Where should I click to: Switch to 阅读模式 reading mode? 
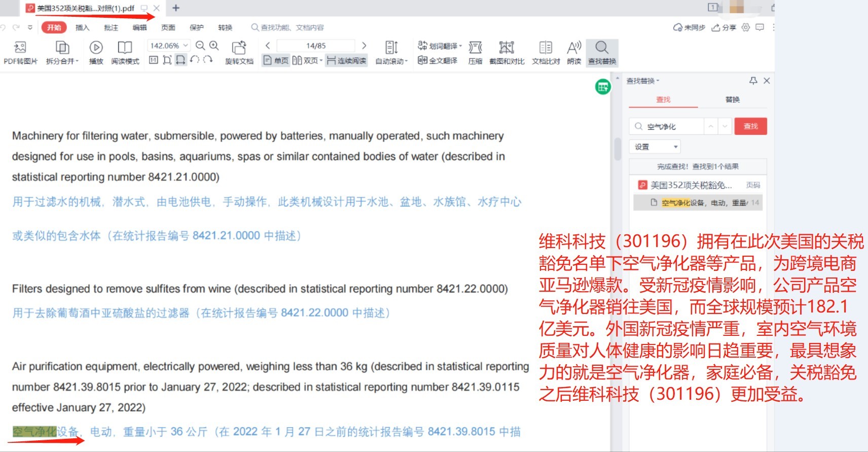(x=125, y=53)
